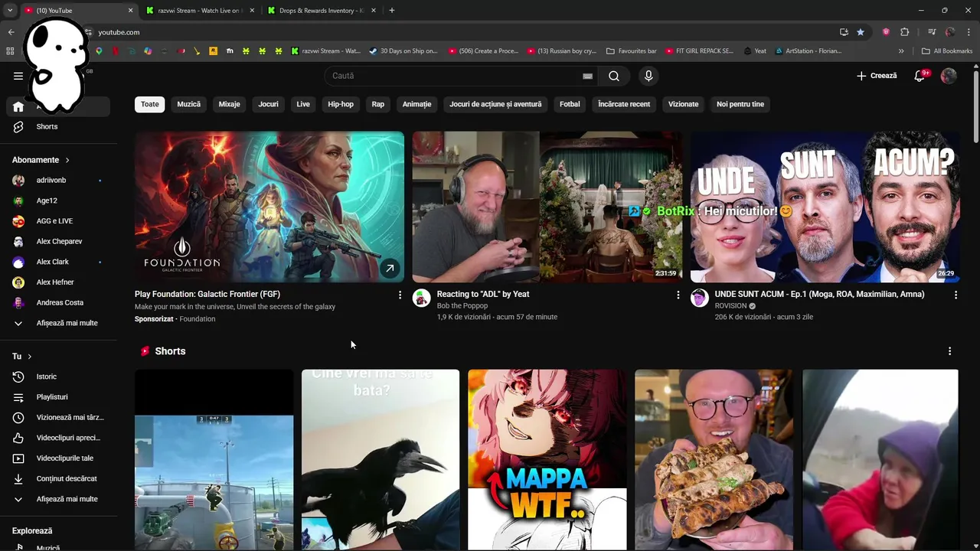Start voice search with microphone icon
This screenshot has width=980, height=551.
pos(648,76)
